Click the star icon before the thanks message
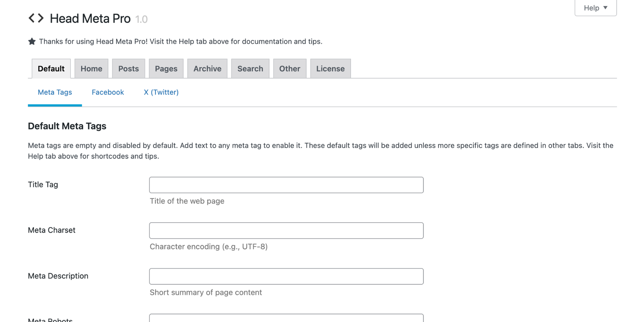 pos(32,41)
